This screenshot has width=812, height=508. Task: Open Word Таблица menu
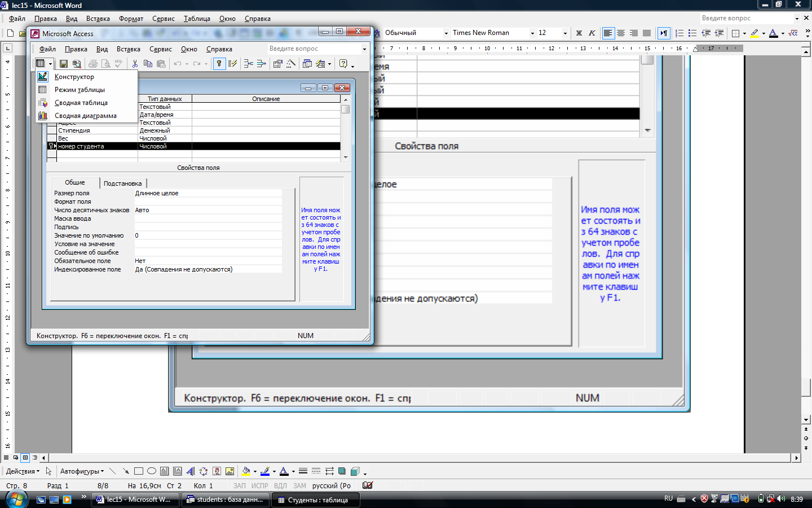(197, 19)
